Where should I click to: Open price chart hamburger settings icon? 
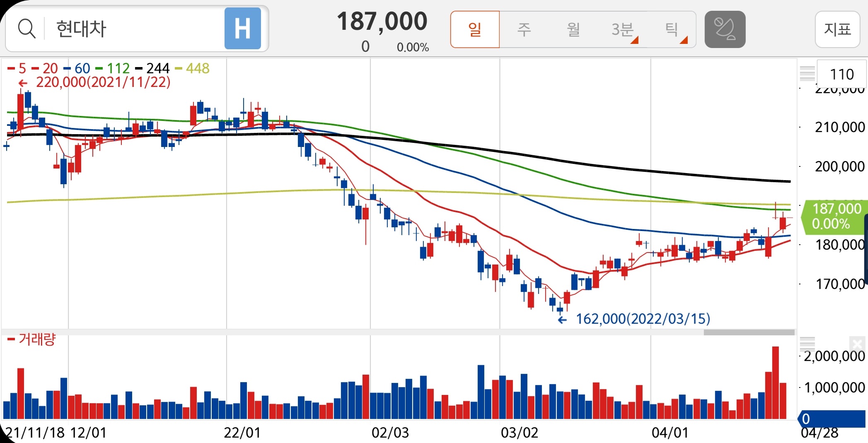[807, 74]
